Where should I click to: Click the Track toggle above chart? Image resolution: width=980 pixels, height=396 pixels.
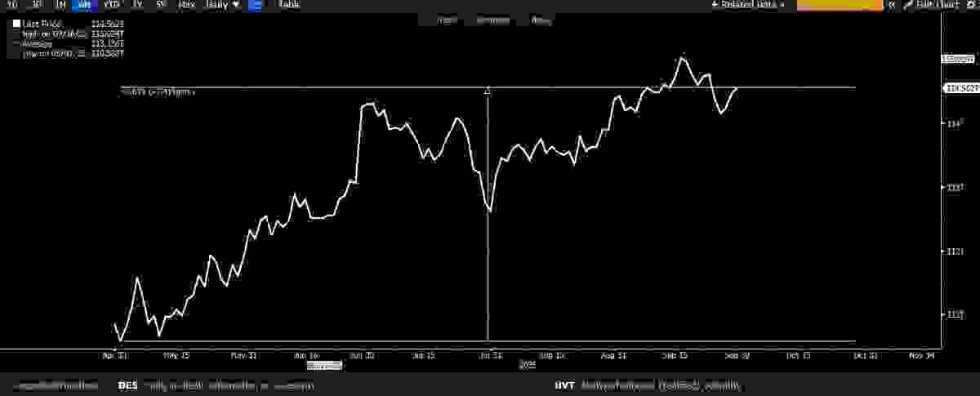[446, 20]
